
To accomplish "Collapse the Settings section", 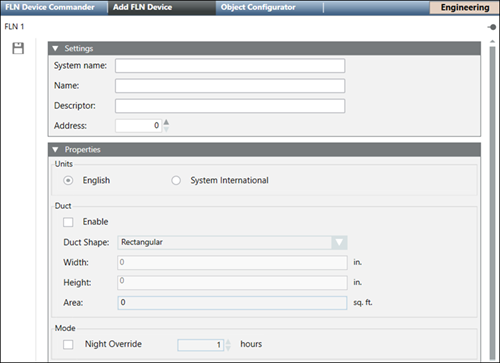I will click(x=55, y=49).
